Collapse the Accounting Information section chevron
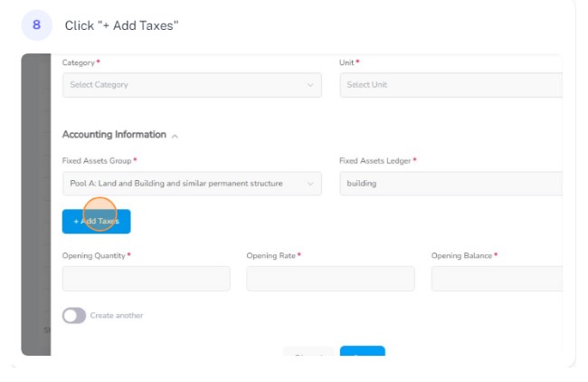 tap(175, 136)
